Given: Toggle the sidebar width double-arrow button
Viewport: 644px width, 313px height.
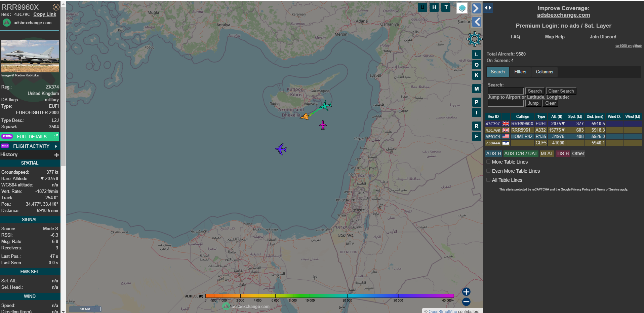Looking at the screenshot, I should [488, 7].
